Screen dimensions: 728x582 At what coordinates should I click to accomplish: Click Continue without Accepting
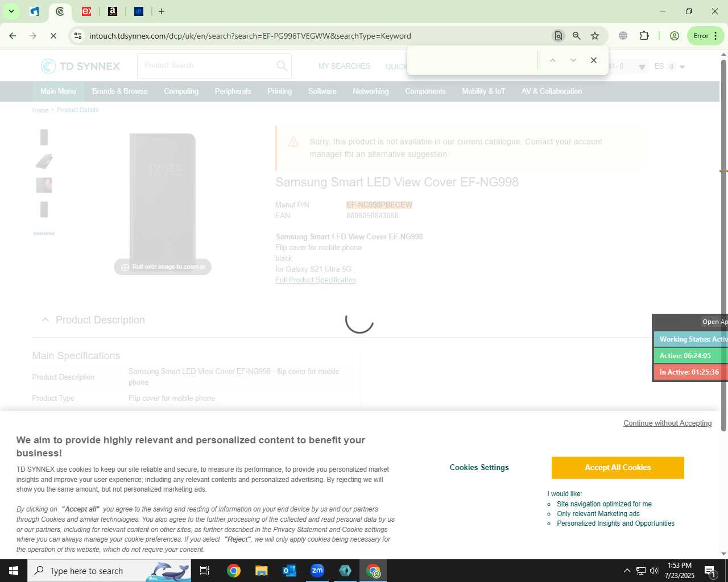[667, 423]
